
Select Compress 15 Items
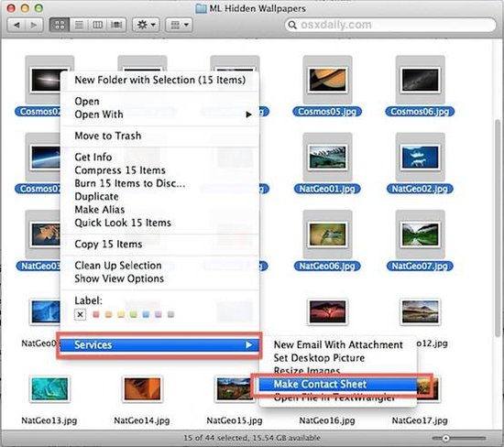point(120,170)
